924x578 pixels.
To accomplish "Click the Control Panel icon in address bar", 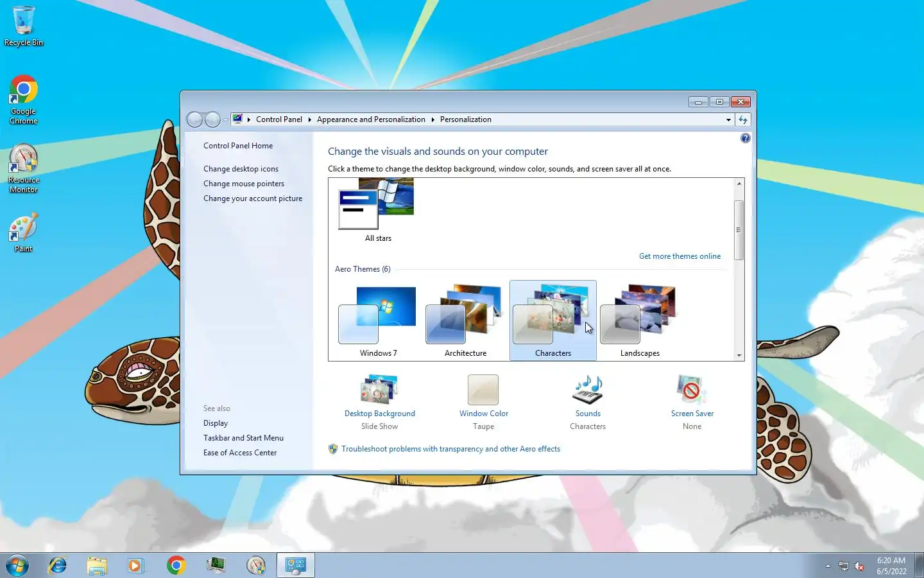I will click(237, 119).
